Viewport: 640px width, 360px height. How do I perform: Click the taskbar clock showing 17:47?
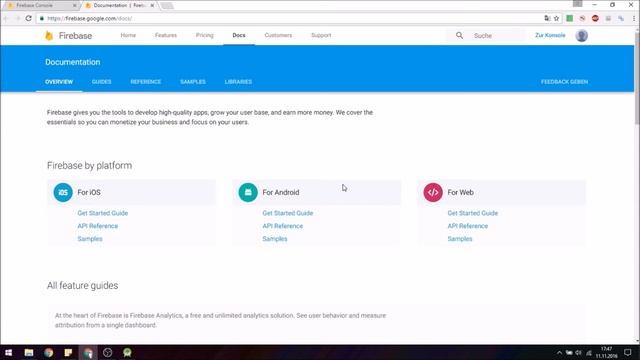(607, 353)
